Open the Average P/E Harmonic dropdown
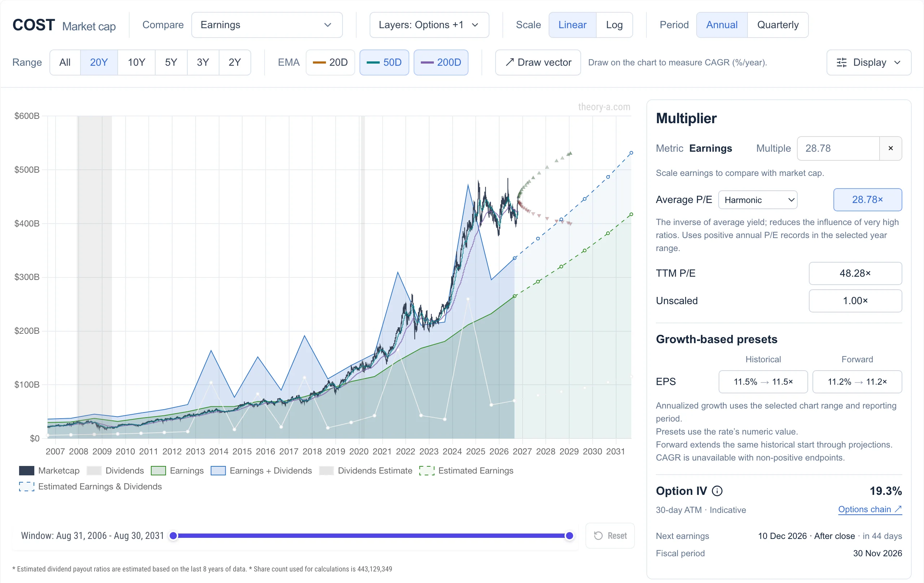Image resolution: width=924 pixels, height=583 pixels. (758, 200)
